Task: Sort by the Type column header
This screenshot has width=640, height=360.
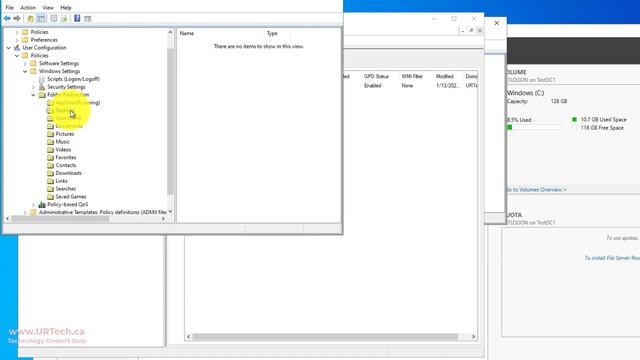Action: click(272, 33)
